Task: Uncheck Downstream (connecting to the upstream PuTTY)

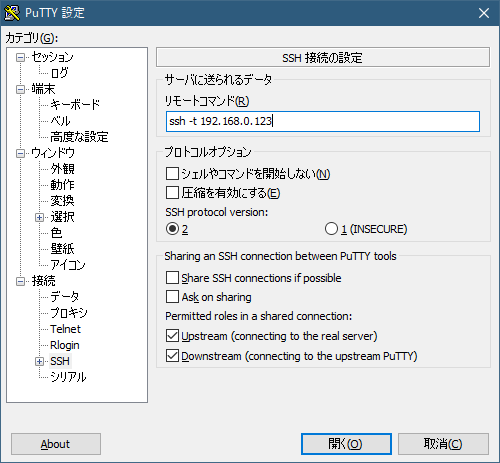Action: 172,356
